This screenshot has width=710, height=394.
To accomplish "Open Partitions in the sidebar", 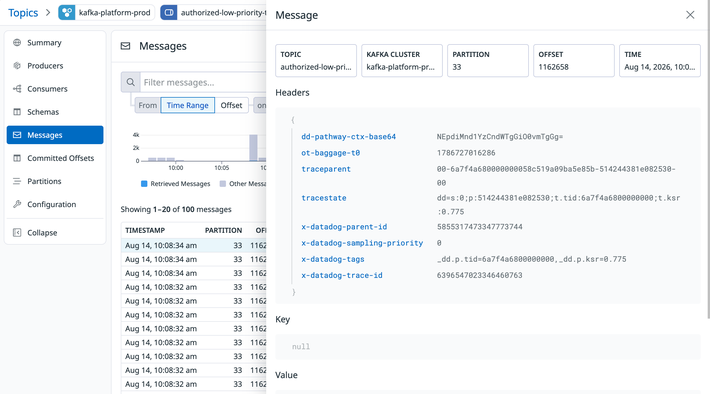I will pos(55,181).
